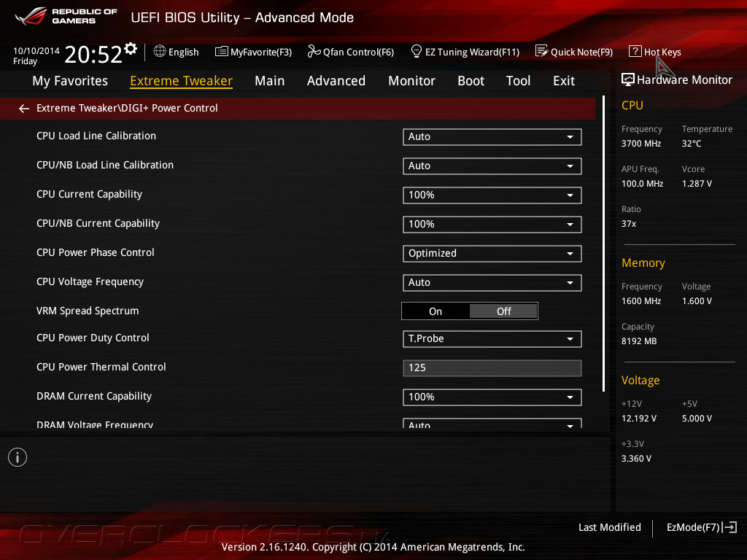
Task: Select the Exit tab
Action: [x=564, y=81]
